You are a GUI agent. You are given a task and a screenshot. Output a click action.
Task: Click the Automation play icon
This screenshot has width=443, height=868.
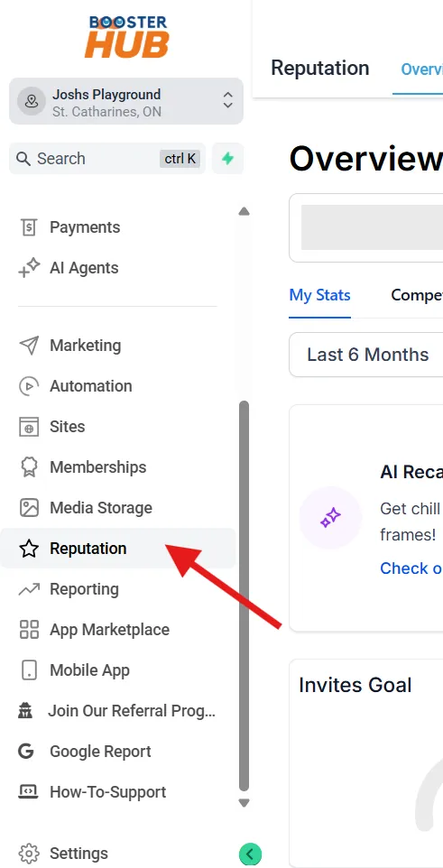point(29,386)
